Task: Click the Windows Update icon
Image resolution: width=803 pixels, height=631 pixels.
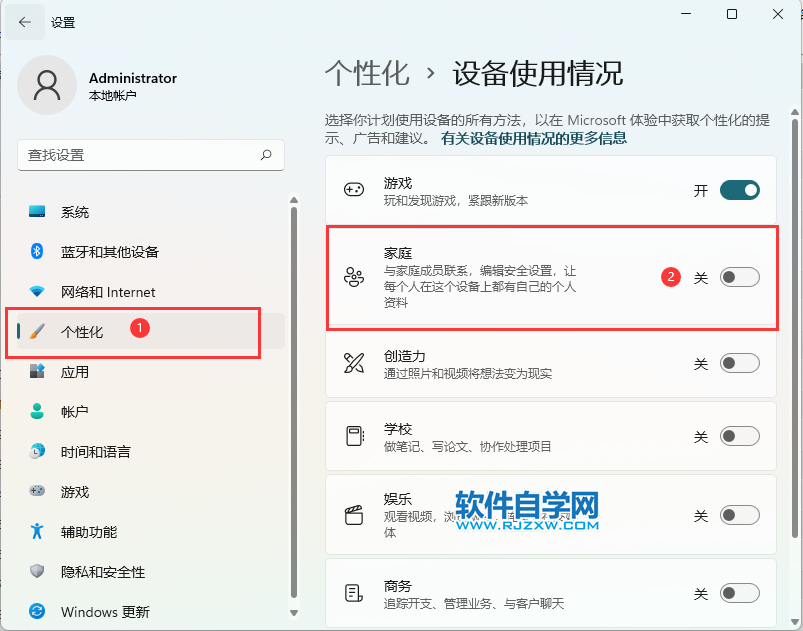Action: coord(37,611)
